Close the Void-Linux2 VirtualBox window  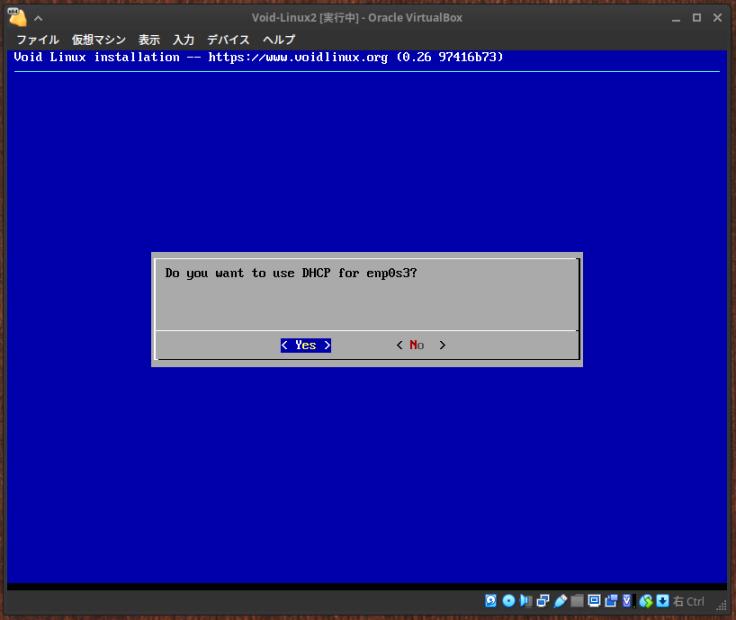717,18
